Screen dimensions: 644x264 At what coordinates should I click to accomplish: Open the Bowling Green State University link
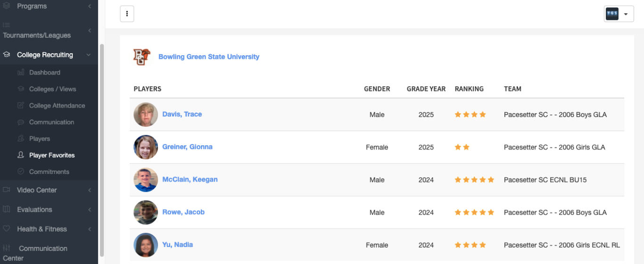point(209,57)
